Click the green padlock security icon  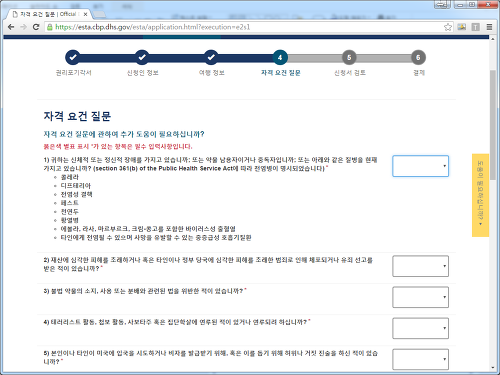click(x=50, y=27)
